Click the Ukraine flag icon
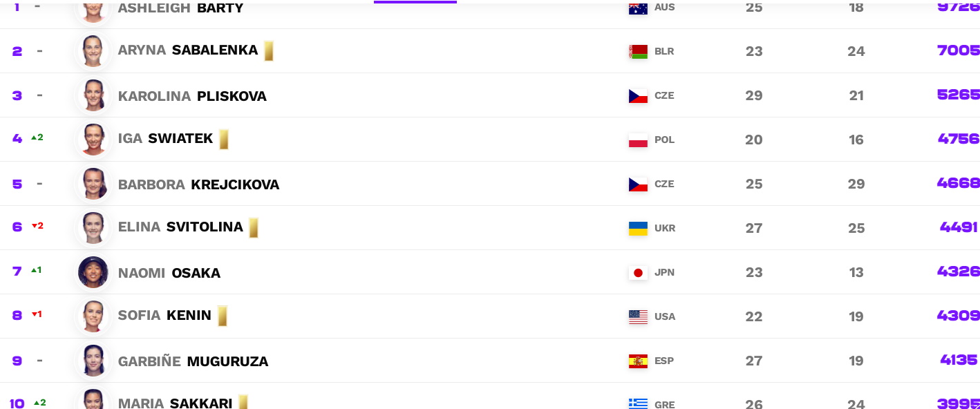 click(638, 228)
